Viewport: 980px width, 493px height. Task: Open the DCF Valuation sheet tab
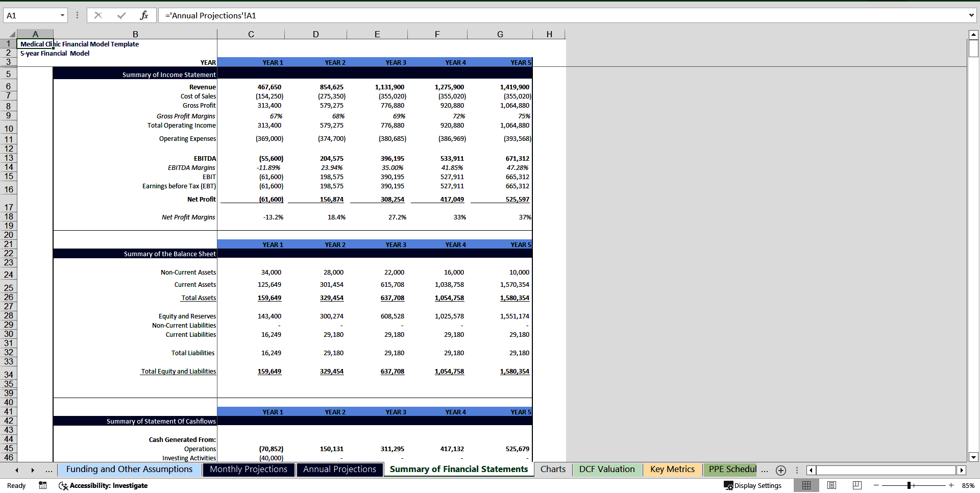pos(607,470)
